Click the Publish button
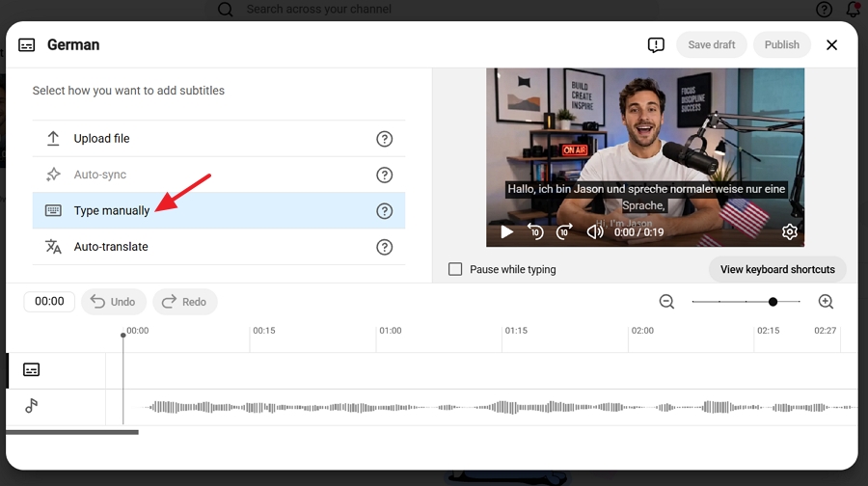Image resolution: width=868 pixels, height=486 pixels. (781, 44)
